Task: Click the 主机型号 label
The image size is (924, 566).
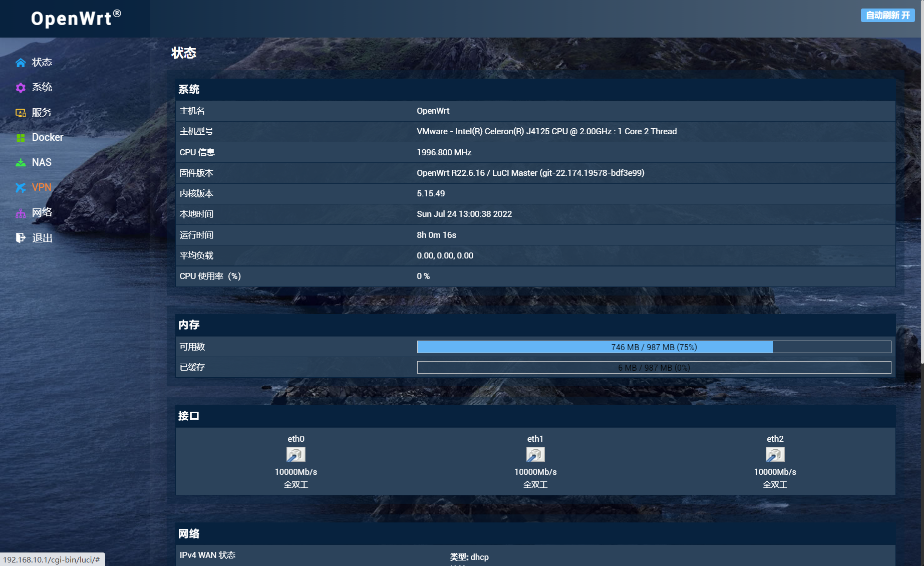Action: pos(196,131)
